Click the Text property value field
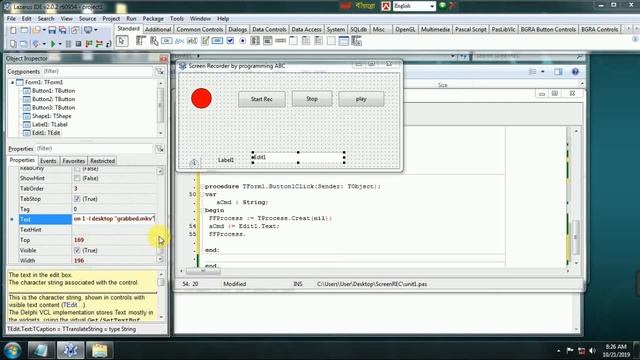This screenshot has height=360, width=640. pos(114,219)
